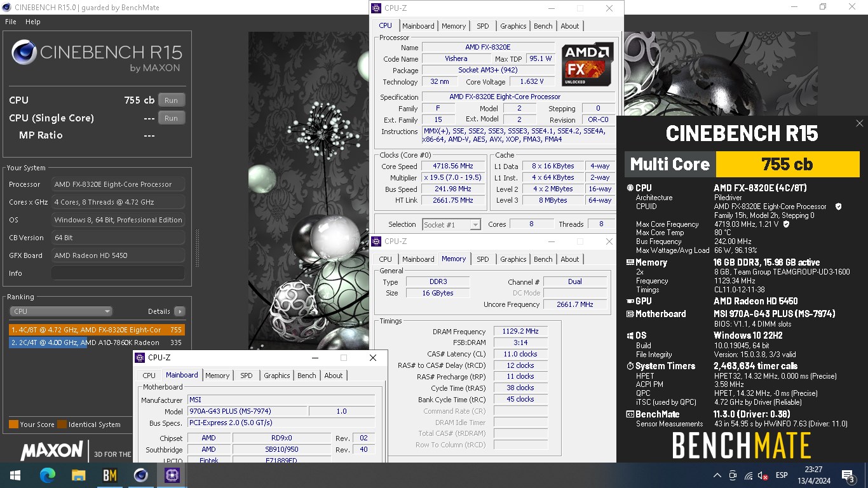Click the Uncore Frequency value 2661.7 MHz
Screen dimensions: 868x488
coord(575,304)
